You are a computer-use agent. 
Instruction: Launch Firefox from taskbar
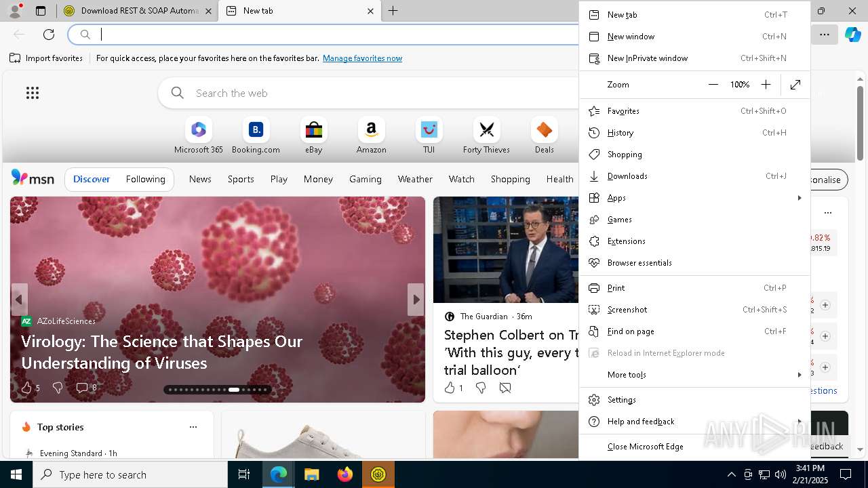[x=345, y=474]
